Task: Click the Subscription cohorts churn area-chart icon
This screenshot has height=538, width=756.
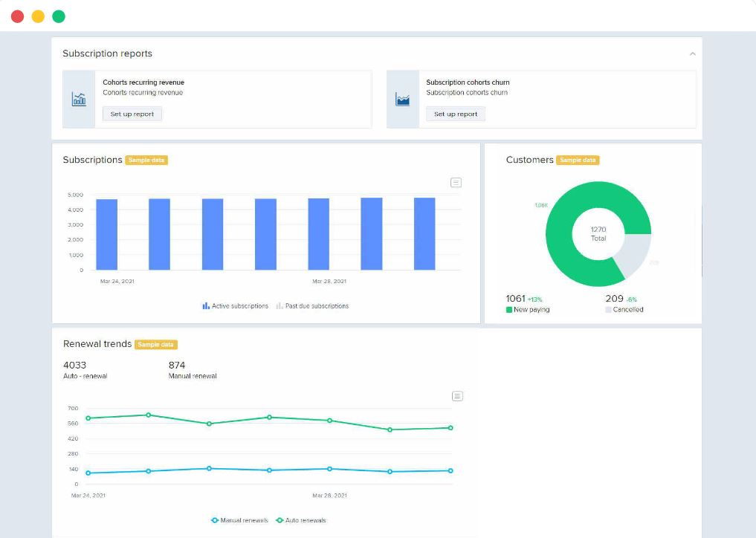Action: [403, 100]
